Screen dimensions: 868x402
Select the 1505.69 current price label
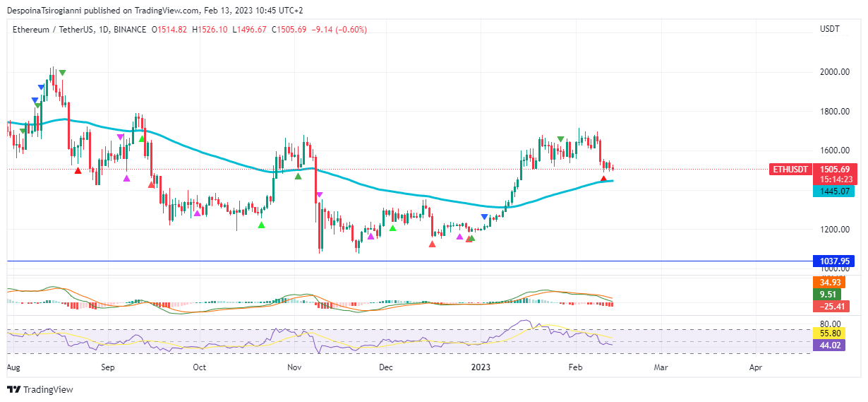(835, 170)
